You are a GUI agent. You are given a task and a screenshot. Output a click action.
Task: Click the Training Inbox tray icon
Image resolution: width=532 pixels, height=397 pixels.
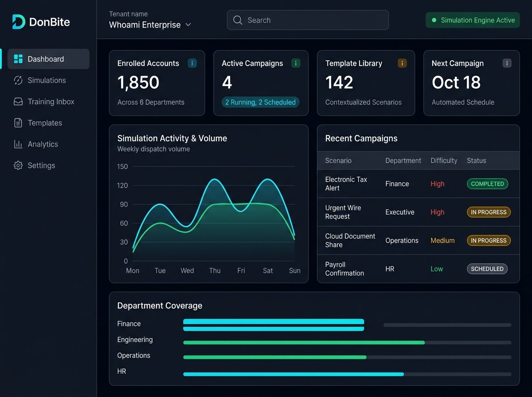click(x=18, y=101)
